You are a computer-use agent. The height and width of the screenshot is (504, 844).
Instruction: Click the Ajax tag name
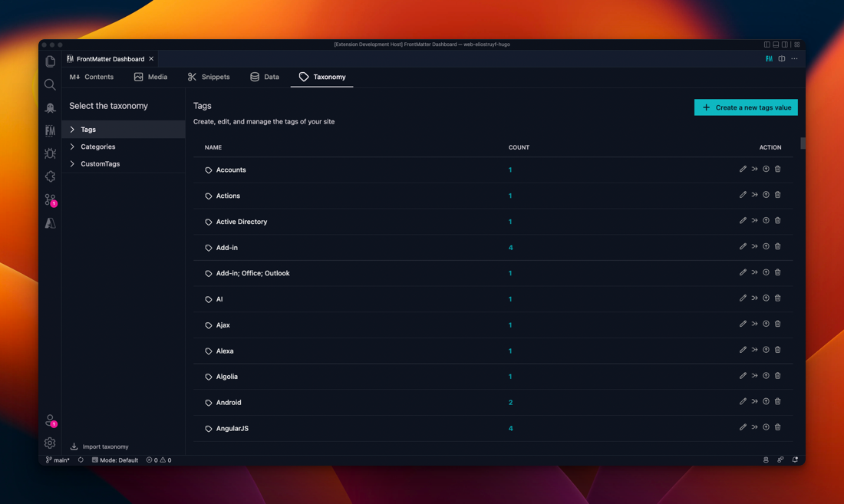pyautogui.click(x=223, y=325)
